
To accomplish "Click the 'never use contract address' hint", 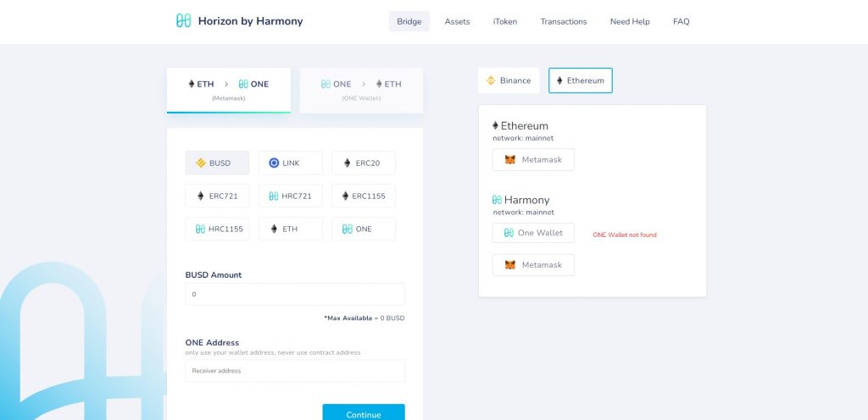I will click(x=320, y=352).
